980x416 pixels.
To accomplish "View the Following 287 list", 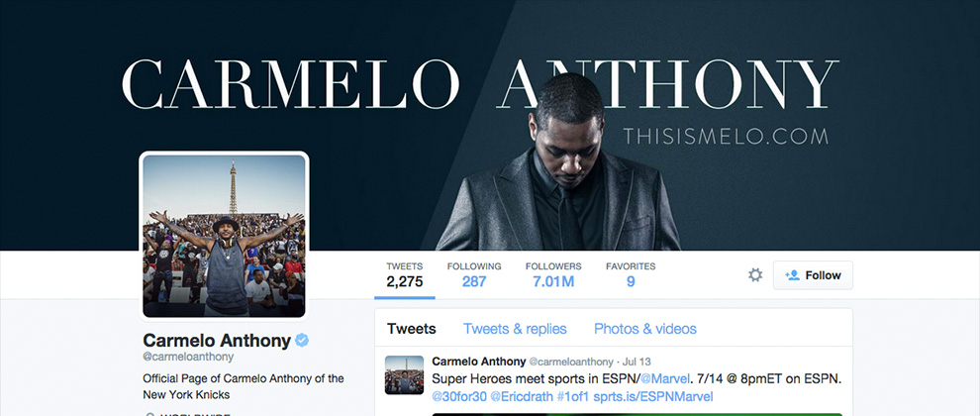I will point(474,275).
